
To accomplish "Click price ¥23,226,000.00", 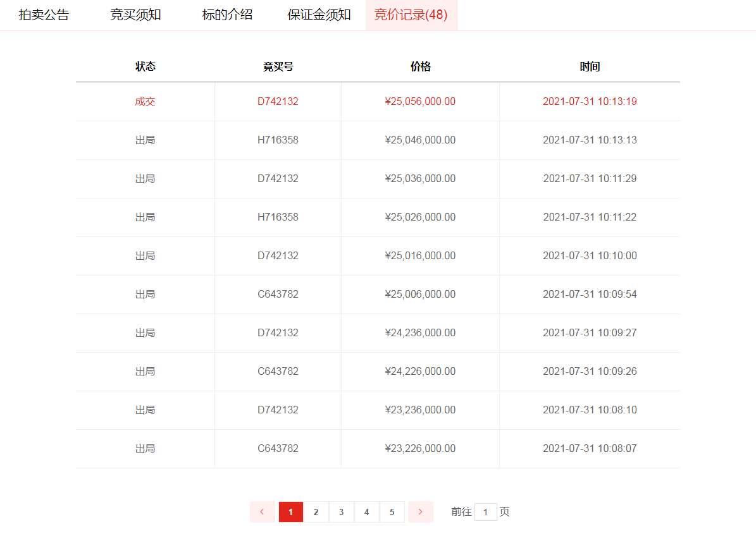I will point(421,448).
